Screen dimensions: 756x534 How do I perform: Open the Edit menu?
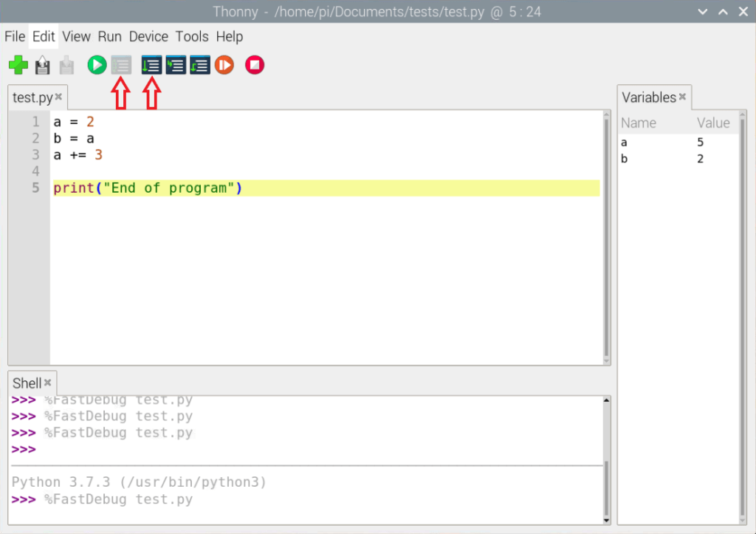click(44, 37)
